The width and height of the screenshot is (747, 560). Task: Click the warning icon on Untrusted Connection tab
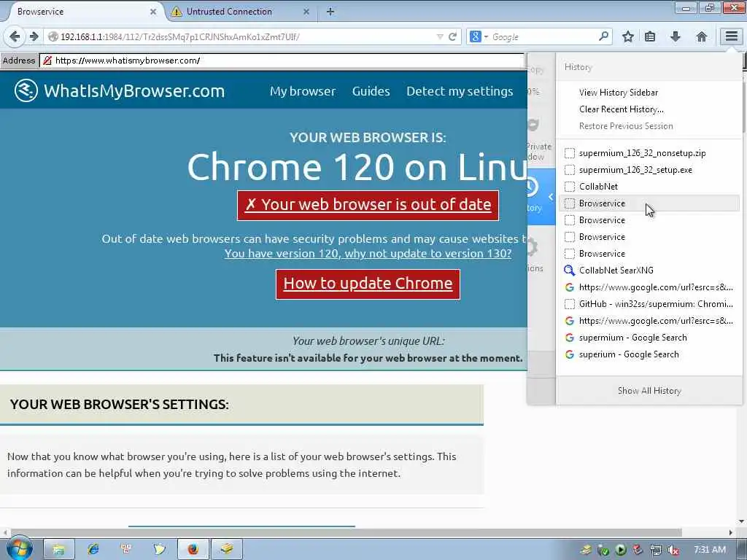point(177,12)
